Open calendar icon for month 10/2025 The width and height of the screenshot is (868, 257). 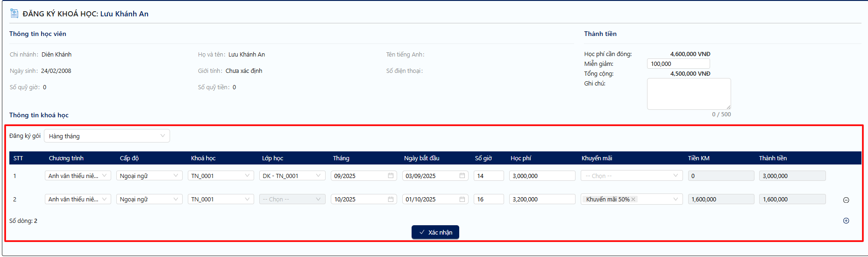391,199
